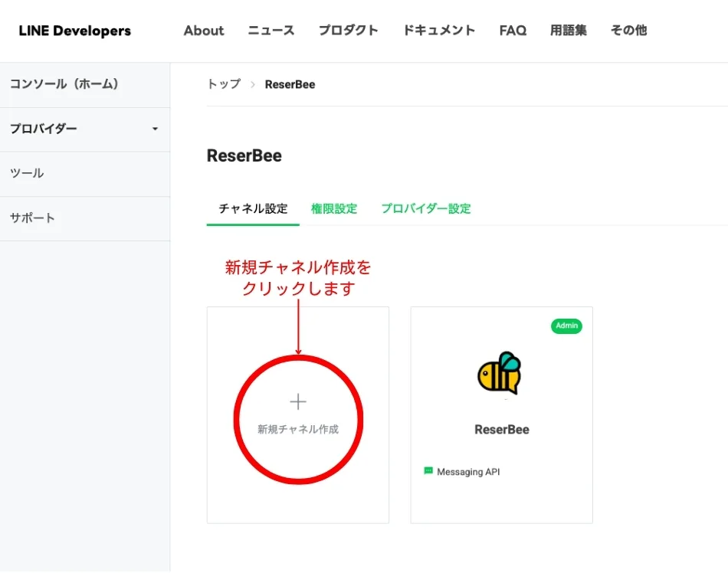Click the About link in top navigation
The image size is (728, 573).
click(x=204, y=31)
